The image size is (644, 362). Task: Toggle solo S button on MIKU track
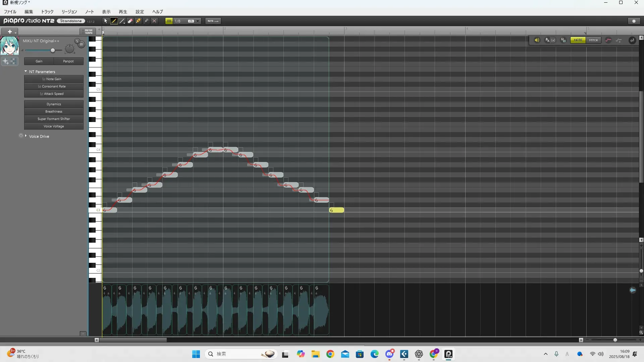77,41
